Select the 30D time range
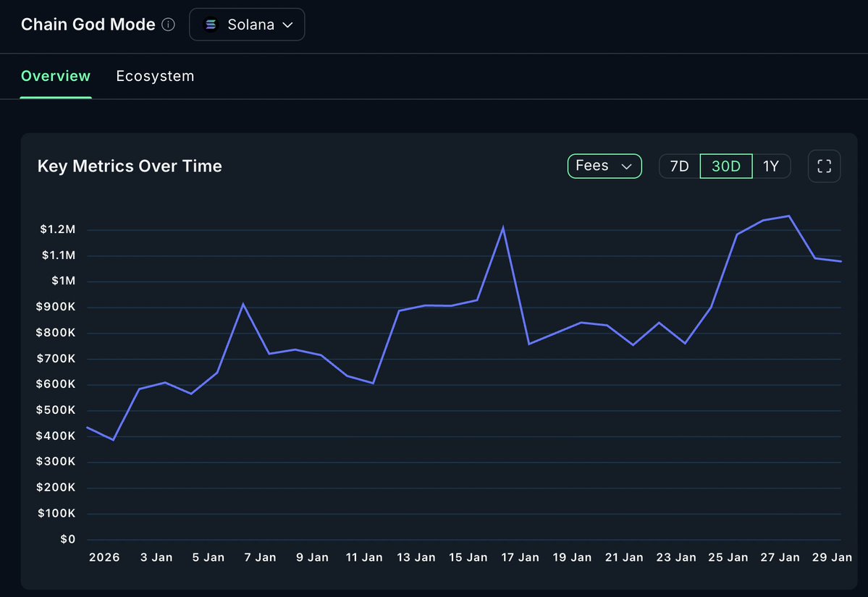Image resolution: width=868 pixels, height=597 pixels. [725, 166]
